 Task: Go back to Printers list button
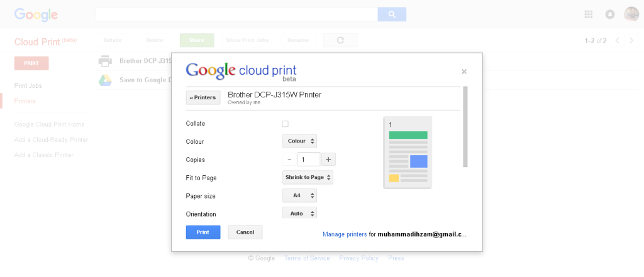pyautogui.click(x=203, y=97)
